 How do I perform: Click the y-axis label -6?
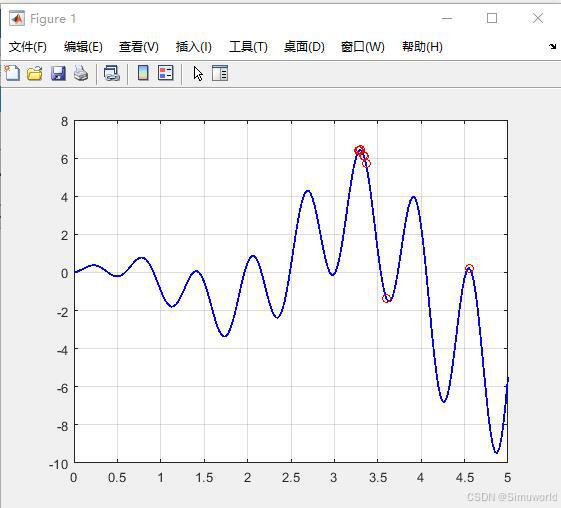pyautogui.click(x=63, y=388)
